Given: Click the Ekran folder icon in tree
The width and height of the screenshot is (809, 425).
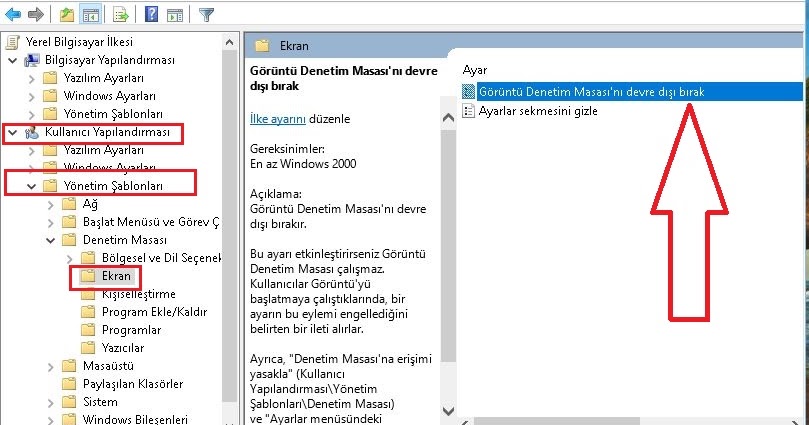Looking at the screenshot, I should 88,276.
